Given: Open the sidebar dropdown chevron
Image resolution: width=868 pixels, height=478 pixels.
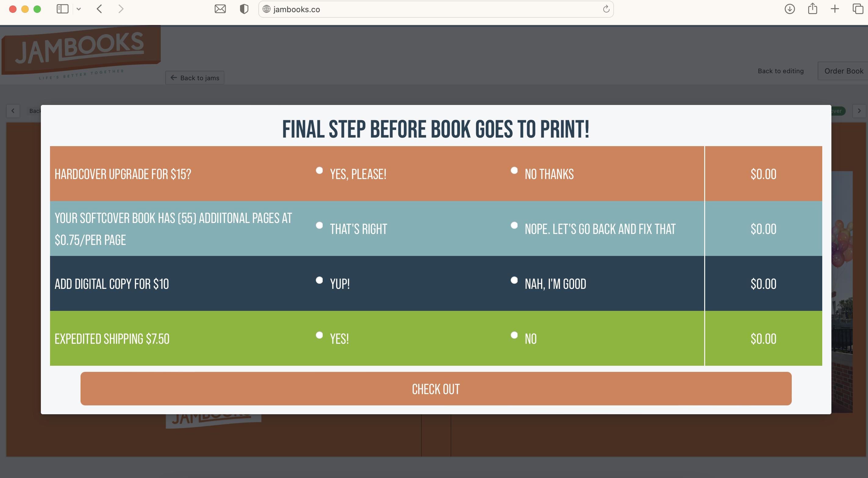Looking at the screenshot, I should click(x=79, y=9).
